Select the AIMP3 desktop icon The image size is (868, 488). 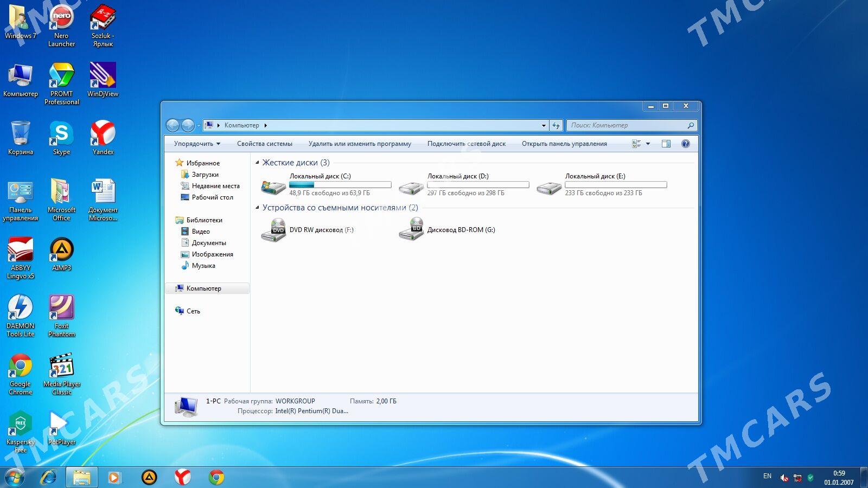pos(61,254)
